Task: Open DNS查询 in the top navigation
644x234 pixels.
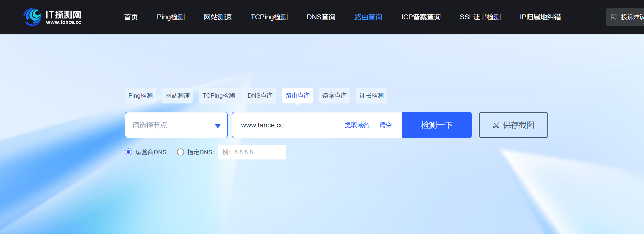Action: point(321,17)
